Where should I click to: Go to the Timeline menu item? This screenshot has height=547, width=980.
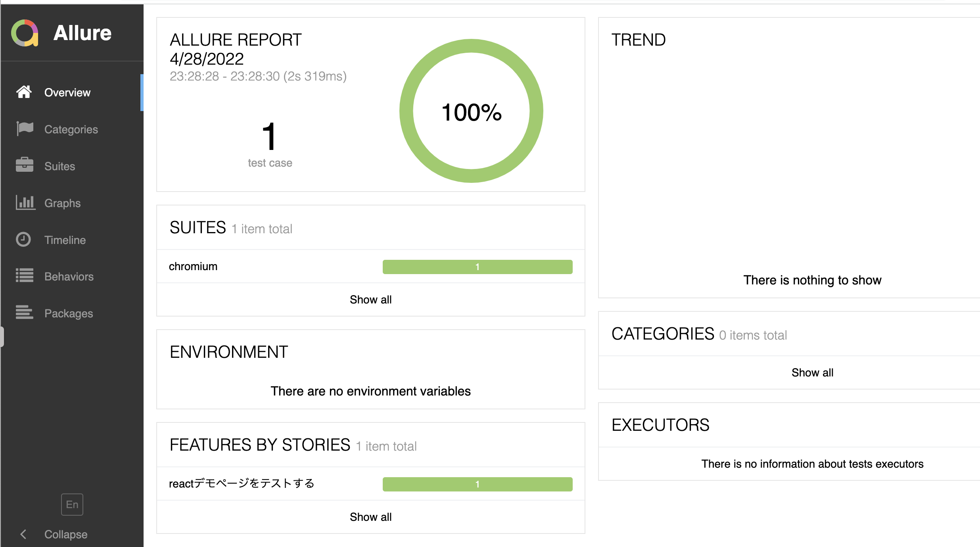coord(65,240)
